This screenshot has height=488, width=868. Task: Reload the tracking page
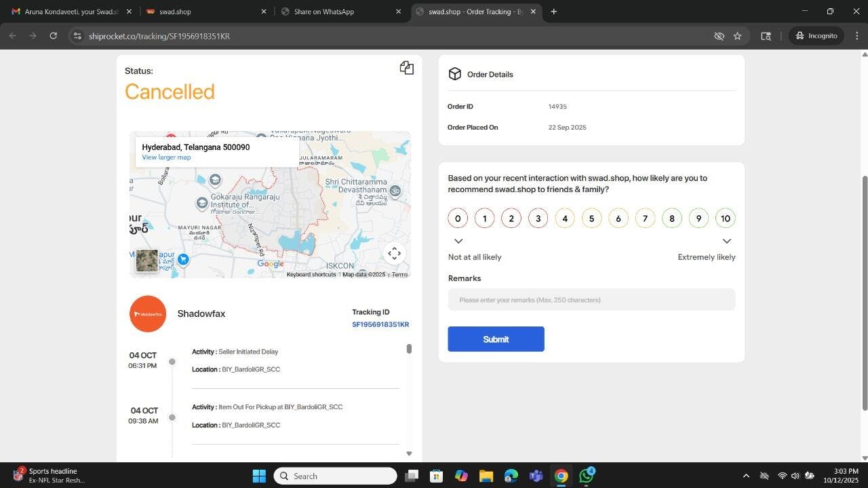click(x=53, y=36)
